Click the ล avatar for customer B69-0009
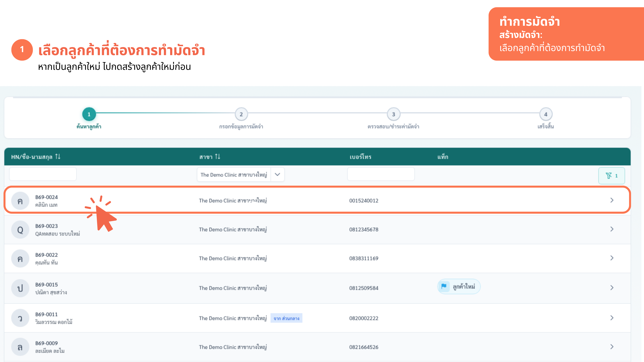The height and width of the screenshot is (362, 644). (20, 347)
